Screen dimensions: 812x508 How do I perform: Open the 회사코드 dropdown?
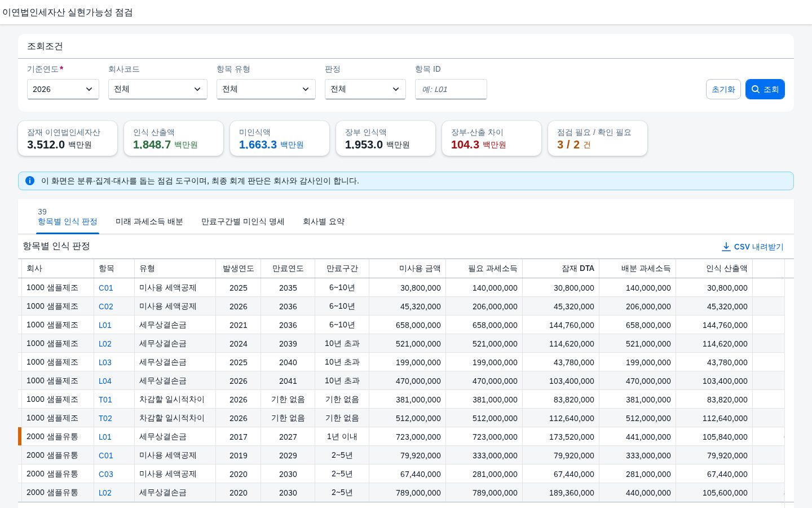[158, 89]
